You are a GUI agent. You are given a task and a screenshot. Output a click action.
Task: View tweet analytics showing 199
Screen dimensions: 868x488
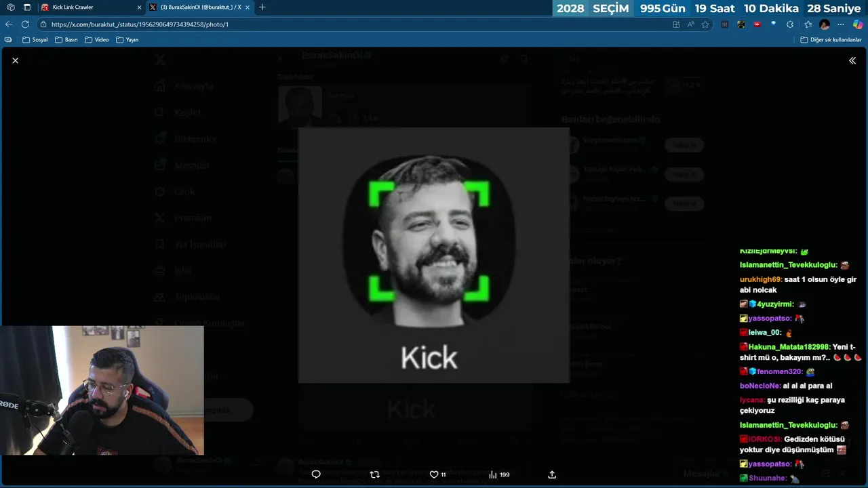pos(499,474)
